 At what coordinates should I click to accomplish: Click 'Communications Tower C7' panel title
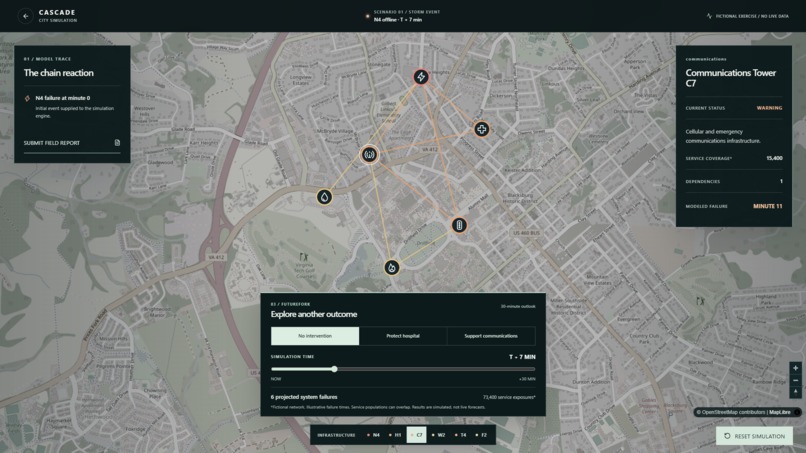730,78
